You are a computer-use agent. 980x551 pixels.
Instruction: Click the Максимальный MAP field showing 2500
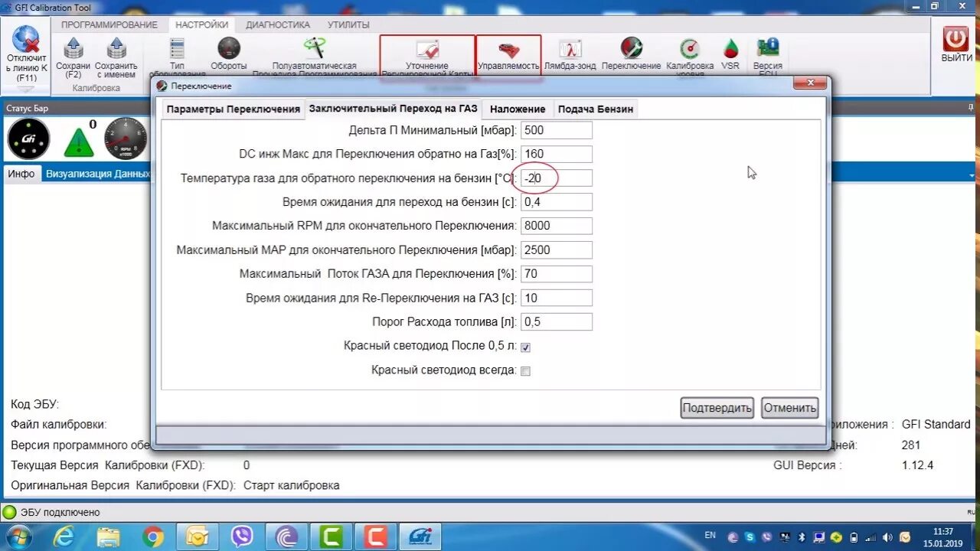pyautogui.click(x=557, y=249)
